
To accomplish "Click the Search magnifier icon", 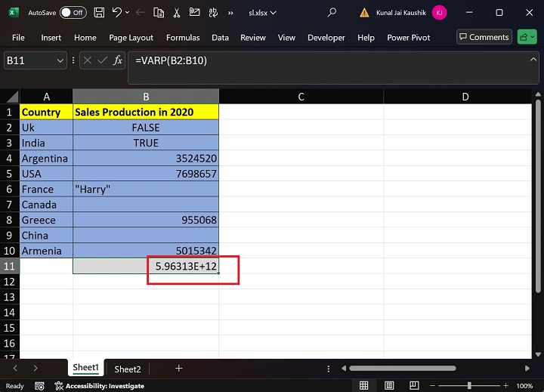I will click(332, 13).
